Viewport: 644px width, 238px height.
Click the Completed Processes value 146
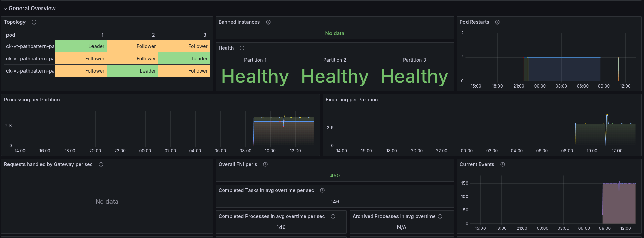click(x=281, y=227)
